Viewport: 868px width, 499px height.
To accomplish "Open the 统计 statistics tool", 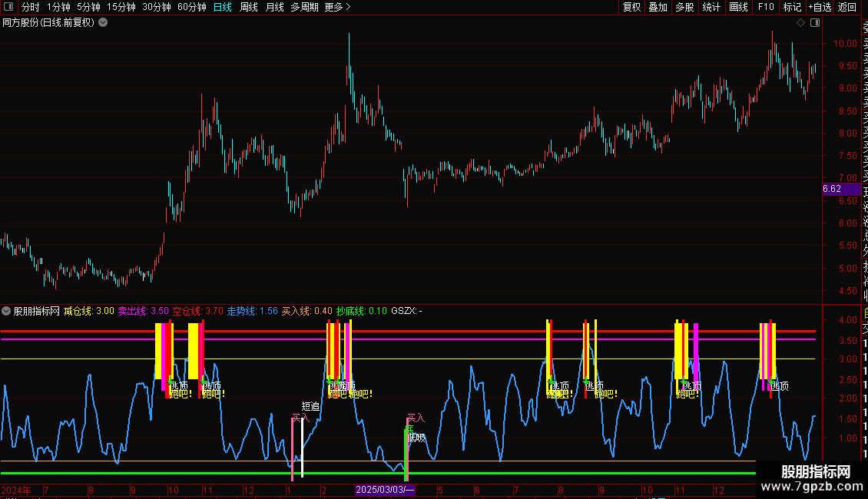I will (x=711, y=7).
